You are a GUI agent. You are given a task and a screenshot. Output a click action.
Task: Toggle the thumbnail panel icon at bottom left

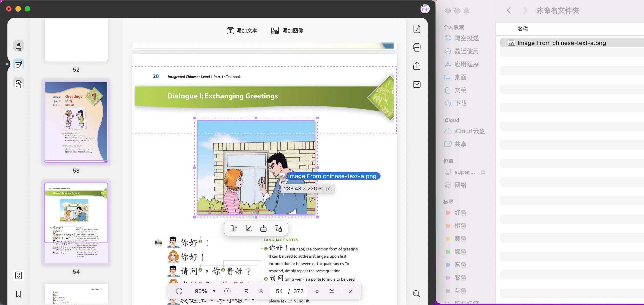point(19,275)
